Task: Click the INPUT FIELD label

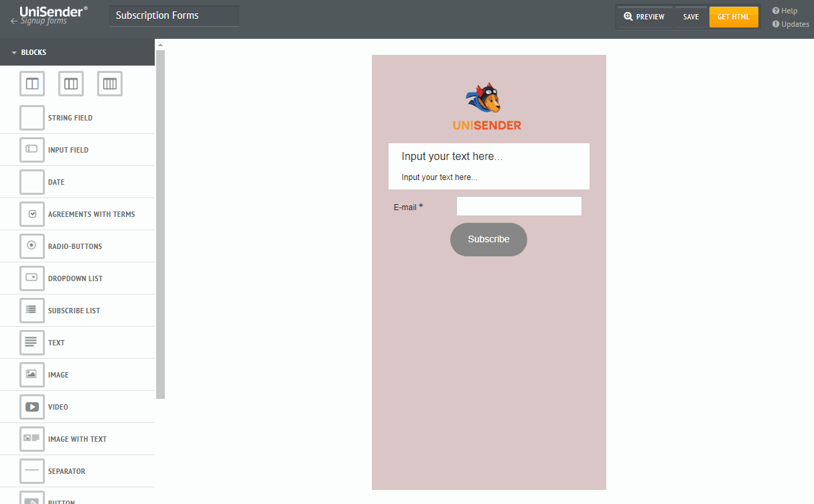Action: click(x=68, y=150)
